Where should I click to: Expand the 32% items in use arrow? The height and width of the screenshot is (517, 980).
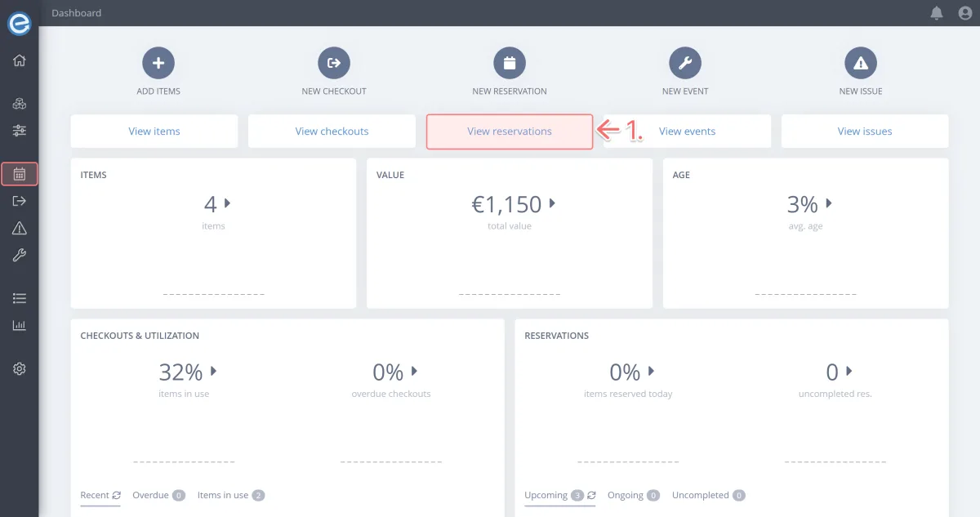(214, 372)
